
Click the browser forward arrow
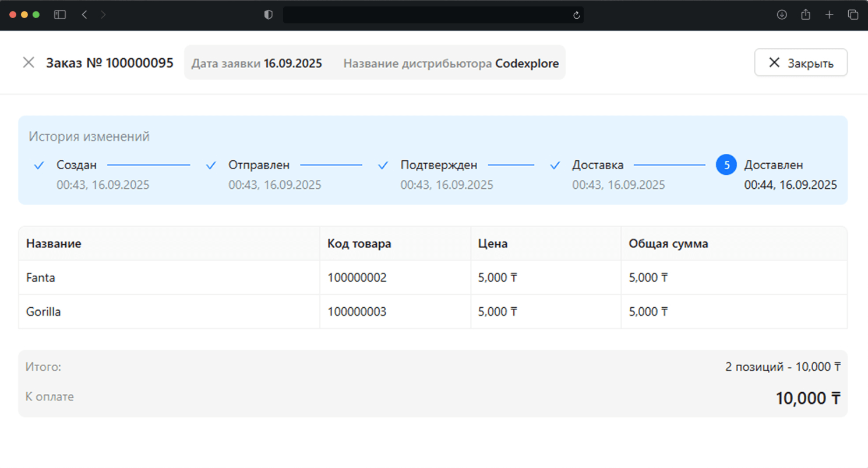(103, 15)
